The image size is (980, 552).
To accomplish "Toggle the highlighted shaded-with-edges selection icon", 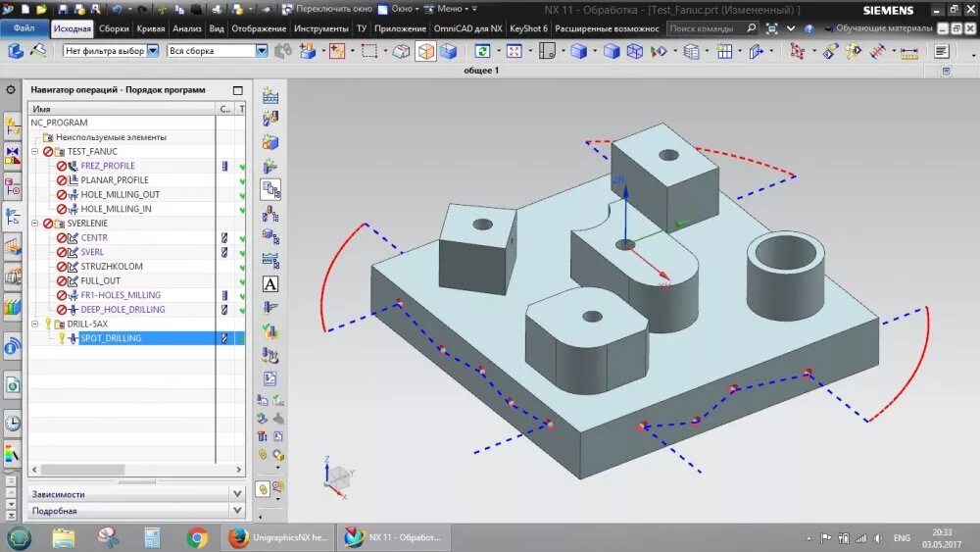I will 425,51.
